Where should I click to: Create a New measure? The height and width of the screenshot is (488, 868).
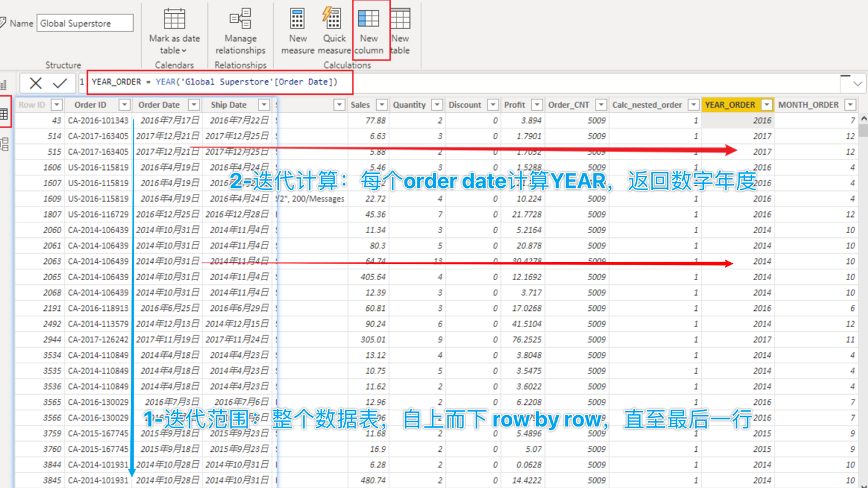coord(298,32)
